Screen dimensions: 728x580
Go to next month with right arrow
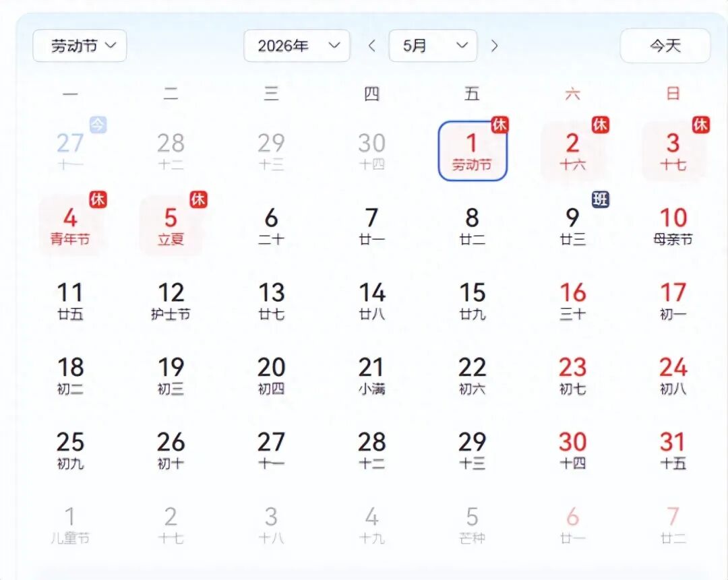coord(495,46)
